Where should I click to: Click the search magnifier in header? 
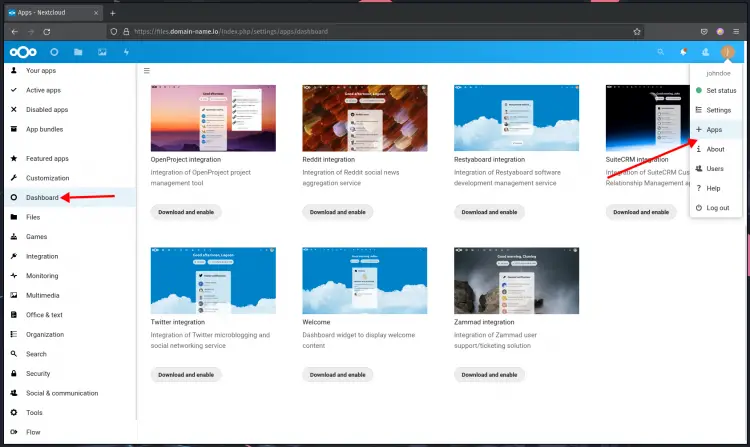point(661,52)
